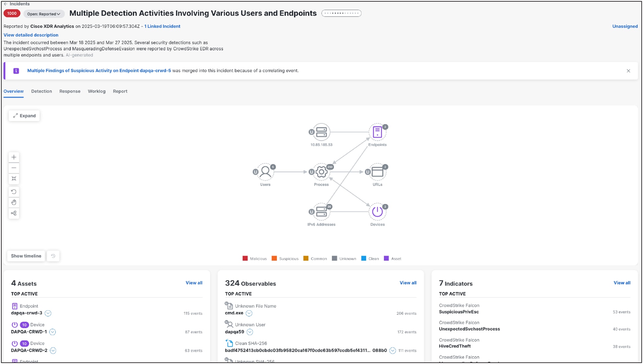Select the 10.85.185.53 IP node
The width and height of the screenshot is (643, 364).
321,132
